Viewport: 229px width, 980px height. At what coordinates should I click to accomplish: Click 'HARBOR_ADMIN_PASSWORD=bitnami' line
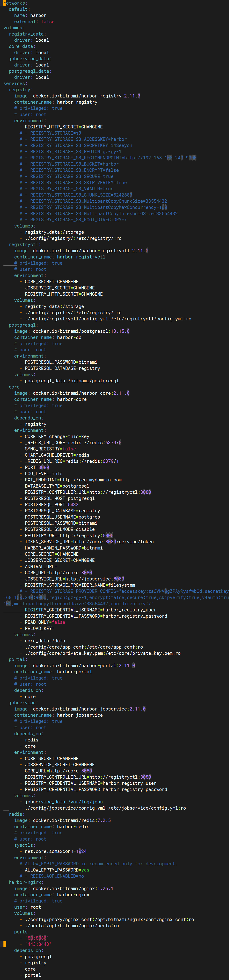click(x=61, y=548)
